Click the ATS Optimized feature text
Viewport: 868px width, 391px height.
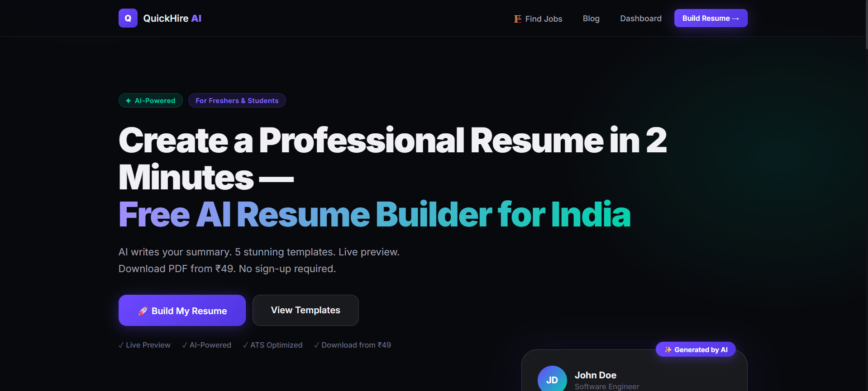pyautogui.click(x=272, y=345)
